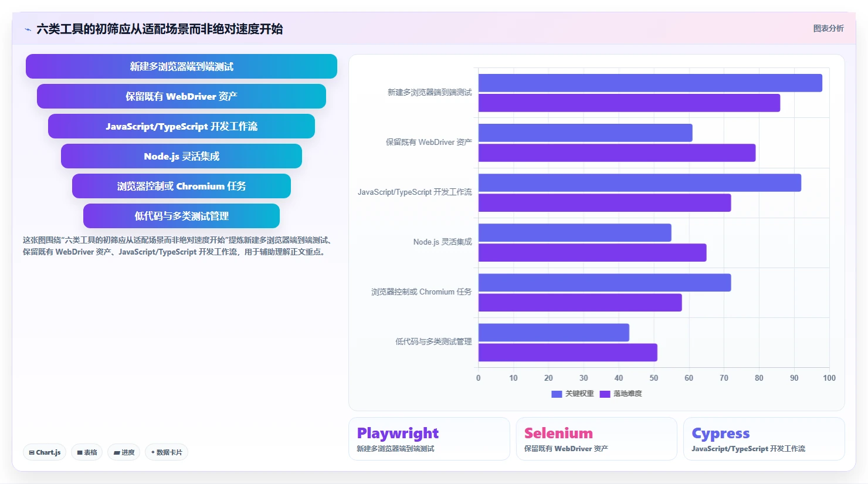868x484 pixels.
Task: Open the Playwright data card
Action: [429, 439]
